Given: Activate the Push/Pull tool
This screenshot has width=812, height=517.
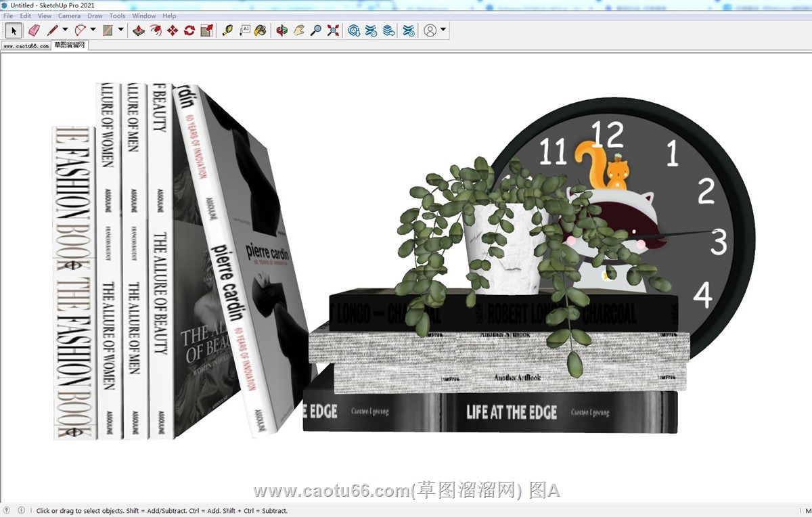Looking at the screenshot, I should (139, 30).
